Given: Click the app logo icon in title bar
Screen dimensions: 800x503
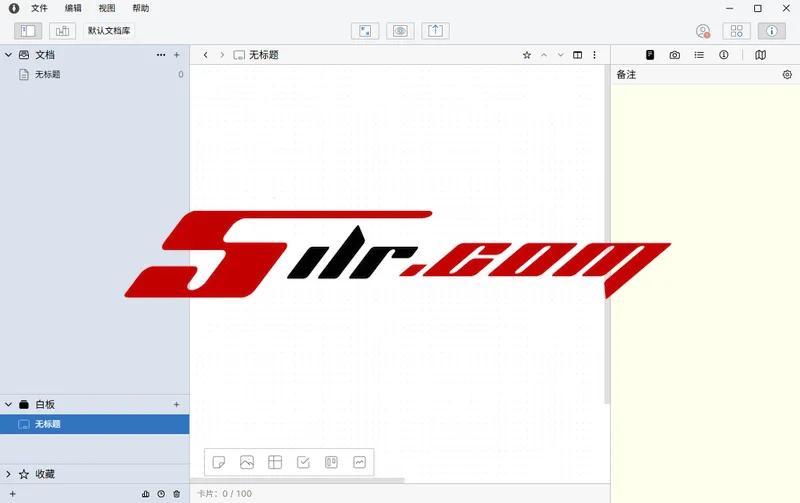Looking at the screenshot, I should [14, 8].
